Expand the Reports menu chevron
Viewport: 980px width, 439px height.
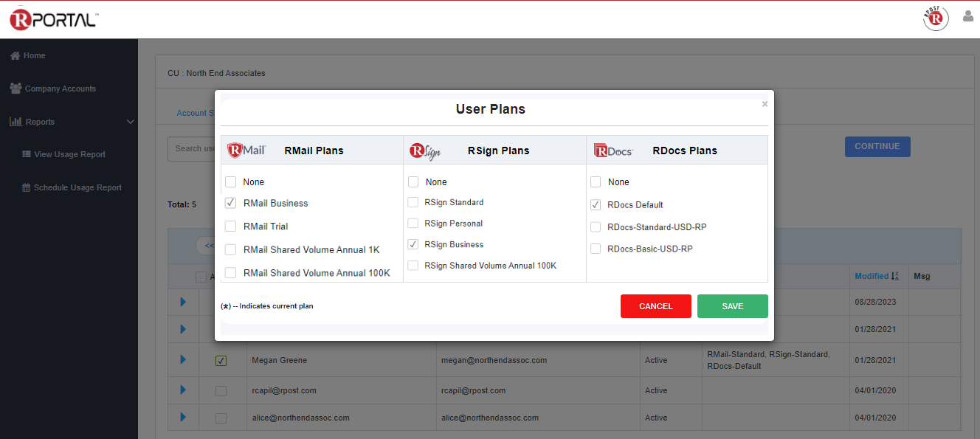130,122
